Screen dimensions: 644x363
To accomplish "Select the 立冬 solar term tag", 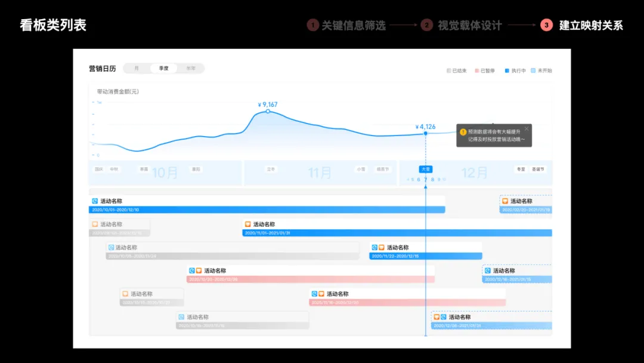I will coord(271,169).
